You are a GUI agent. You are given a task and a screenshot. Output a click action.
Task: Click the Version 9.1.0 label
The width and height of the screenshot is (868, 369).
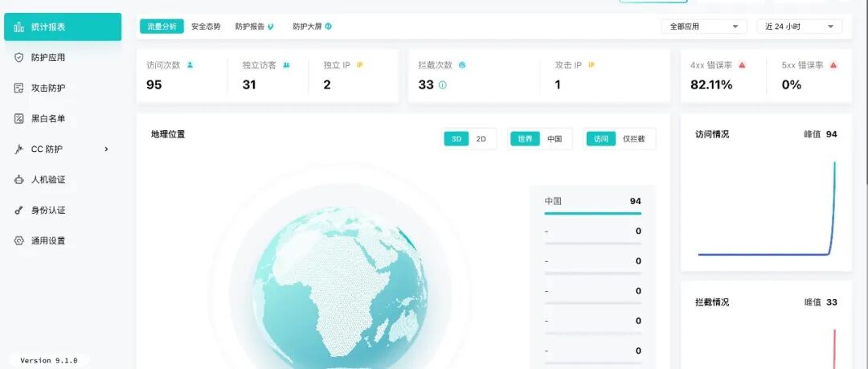pyautogui.click(x=49, y=360)
